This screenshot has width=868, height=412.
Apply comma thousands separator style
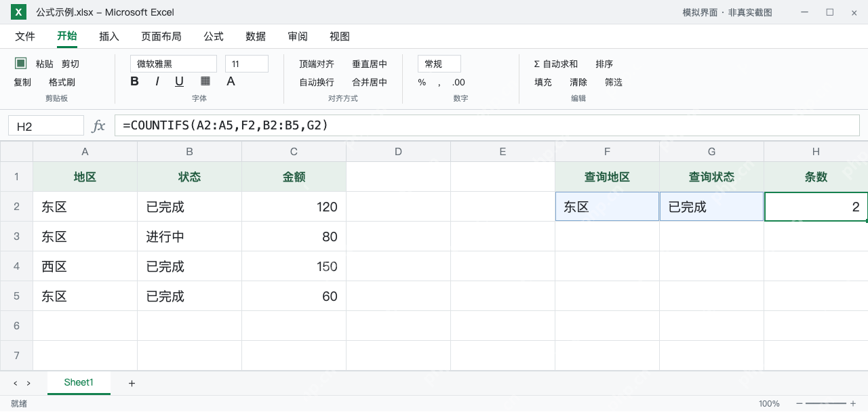439,83
